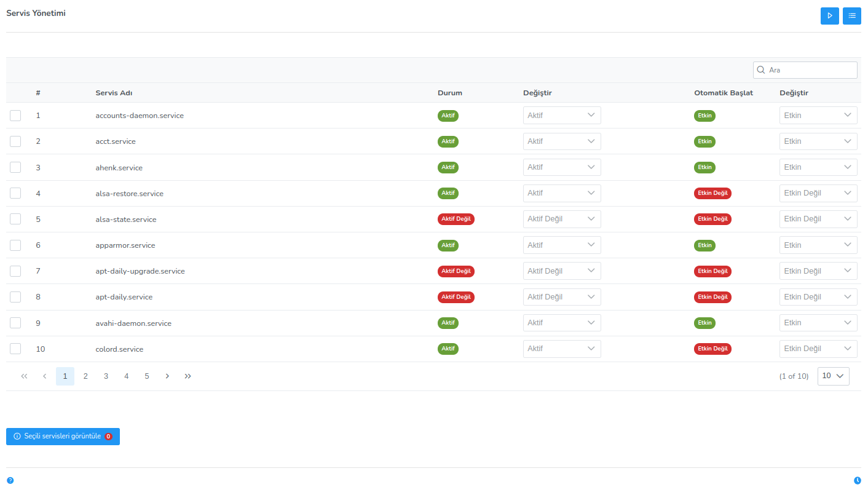
Task: Expand the Otomatik Başlat dropdown for ahenk.service
Action: click(818, 167)
